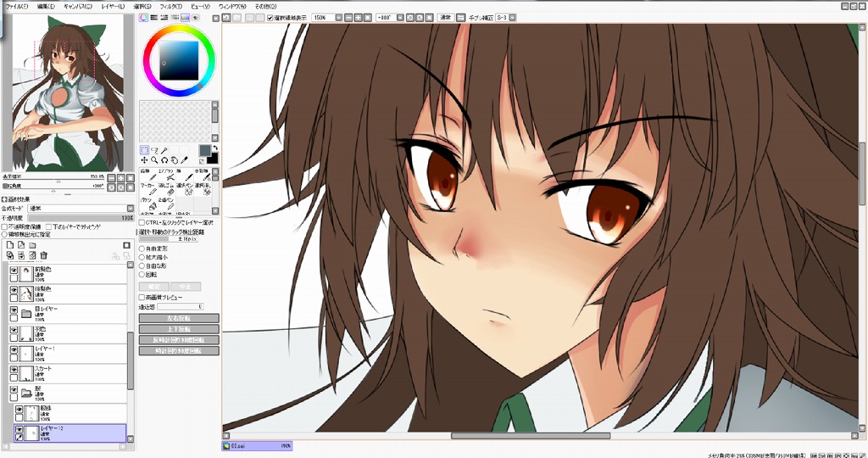This screenshot has width=868, height=458.
Task: Choose the Airbrush (エアブラシ) tool
Action: [x=167, y=176]
